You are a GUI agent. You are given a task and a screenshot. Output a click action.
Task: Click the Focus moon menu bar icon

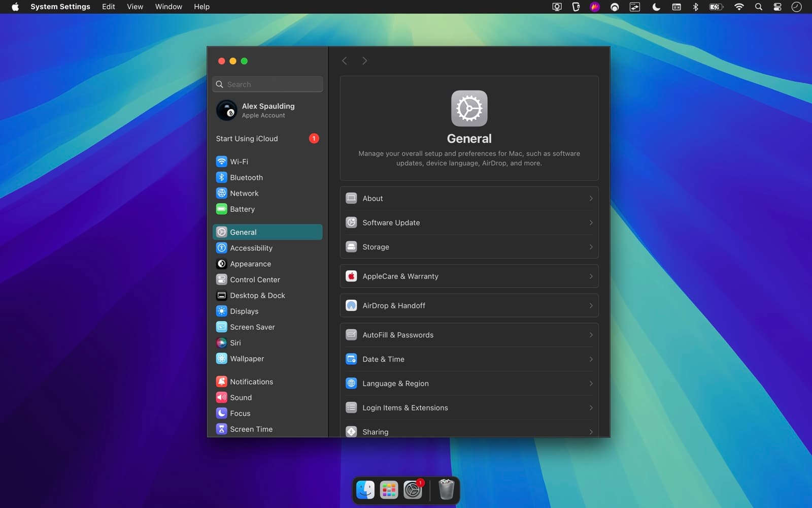656,7
